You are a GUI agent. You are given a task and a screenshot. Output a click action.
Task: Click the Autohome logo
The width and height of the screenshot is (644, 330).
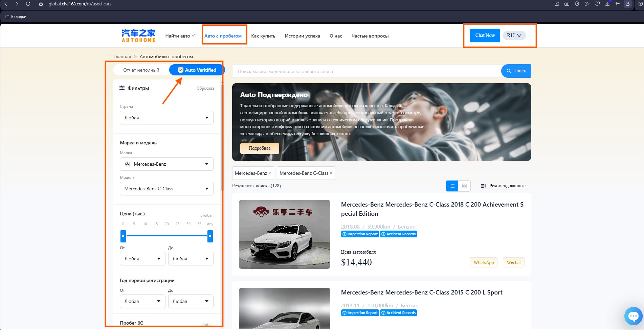pos(138,36)
